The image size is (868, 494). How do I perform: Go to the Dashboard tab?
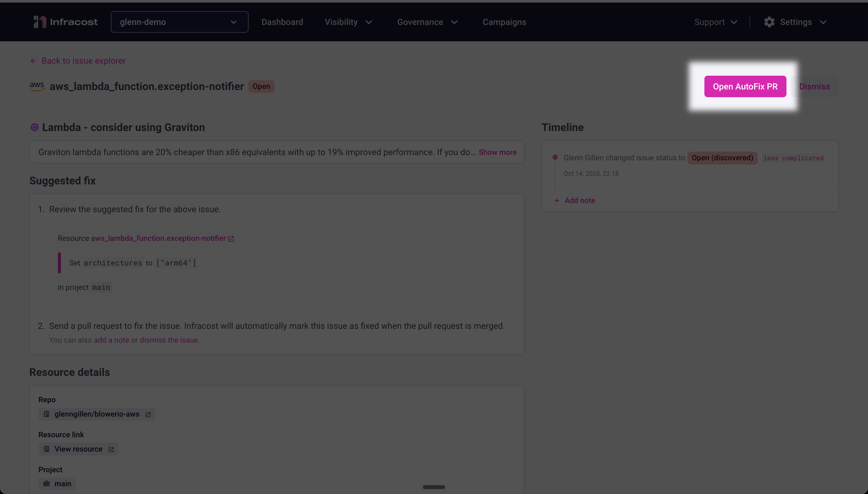(x=282, y=22)
